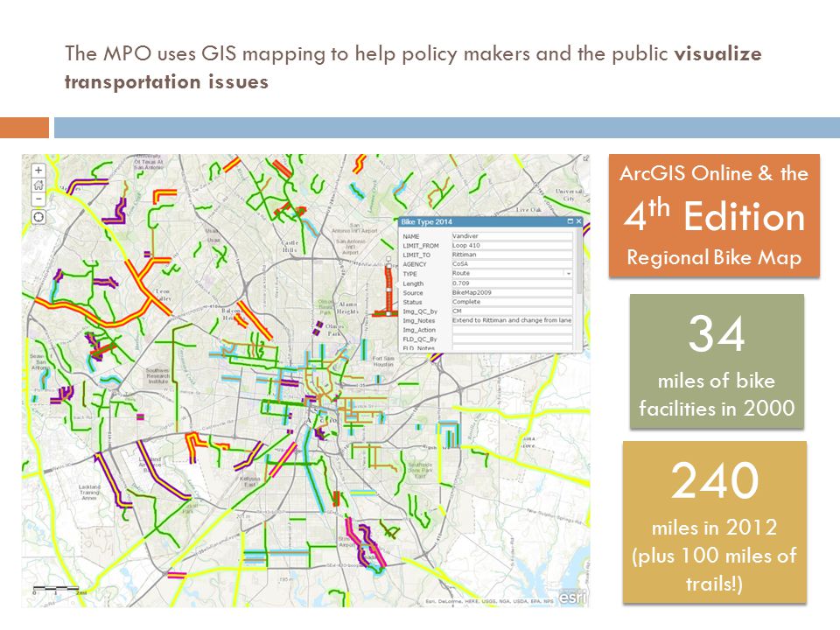Zoom out with the minus map button
Image resolution: width=840 pixels, height=630 pixels.
click(38, 199)
